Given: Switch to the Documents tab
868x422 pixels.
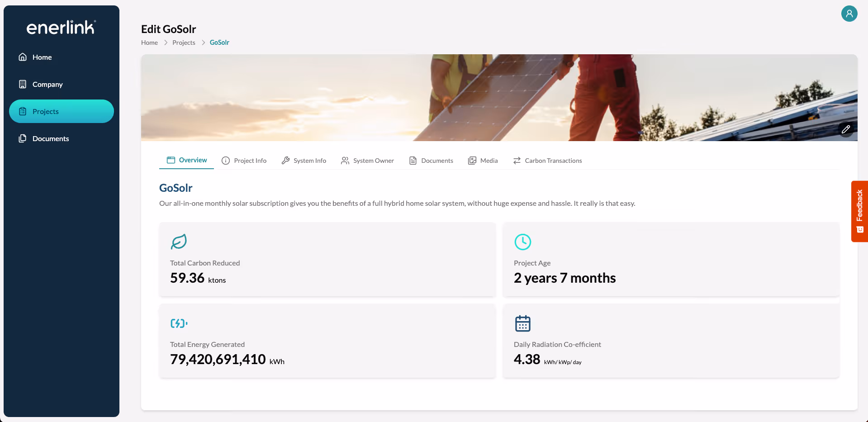Looking at the screenshot, I should [x=431, y=161].
